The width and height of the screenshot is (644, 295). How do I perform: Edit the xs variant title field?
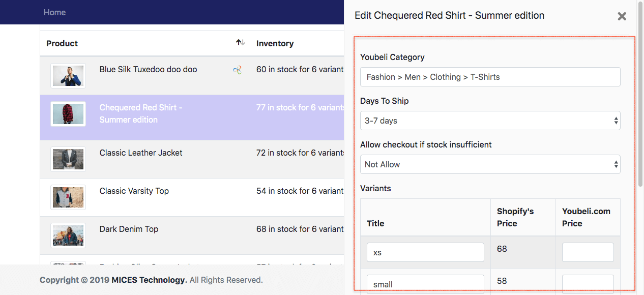[x=425, y=252]
